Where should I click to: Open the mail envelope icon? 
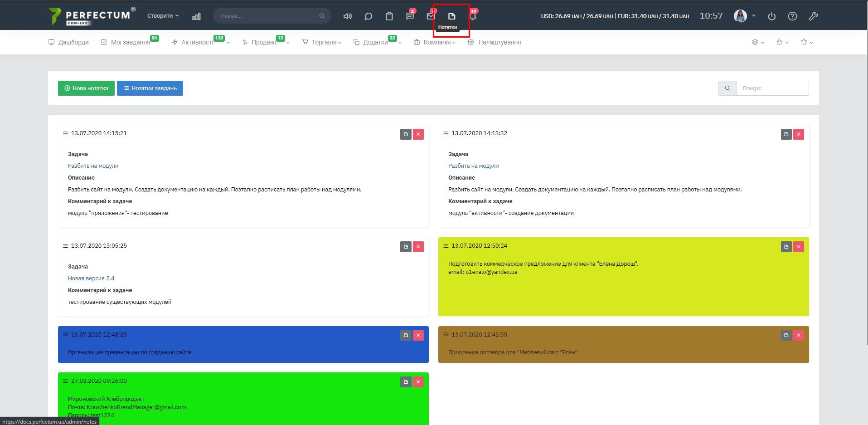(x=431, y=16)
